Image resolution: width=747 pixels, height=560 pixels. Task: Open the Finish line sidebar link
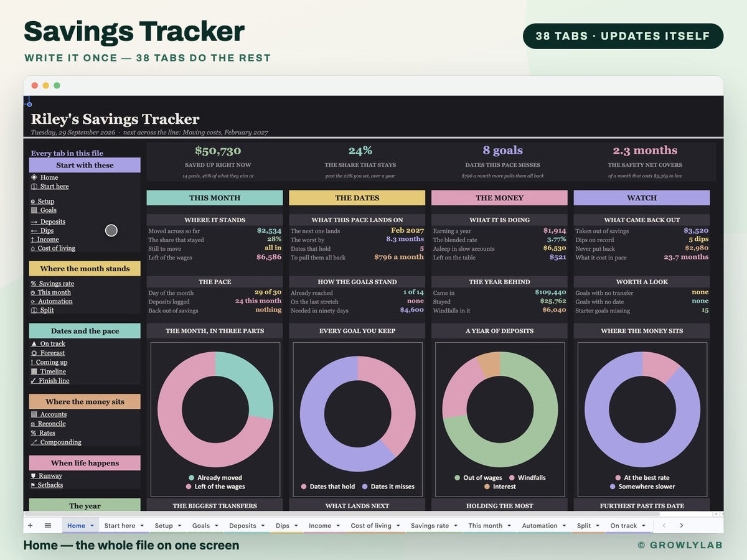point(50,381)
